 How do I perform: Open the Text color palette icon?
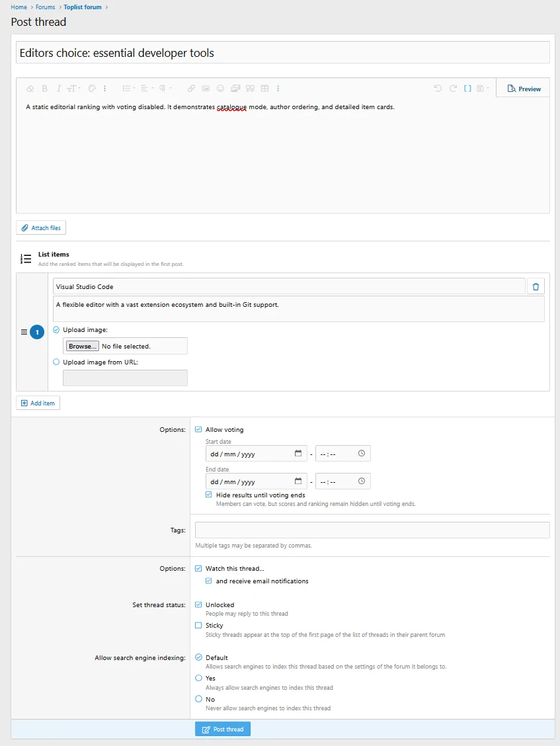(x=93, y=89)
